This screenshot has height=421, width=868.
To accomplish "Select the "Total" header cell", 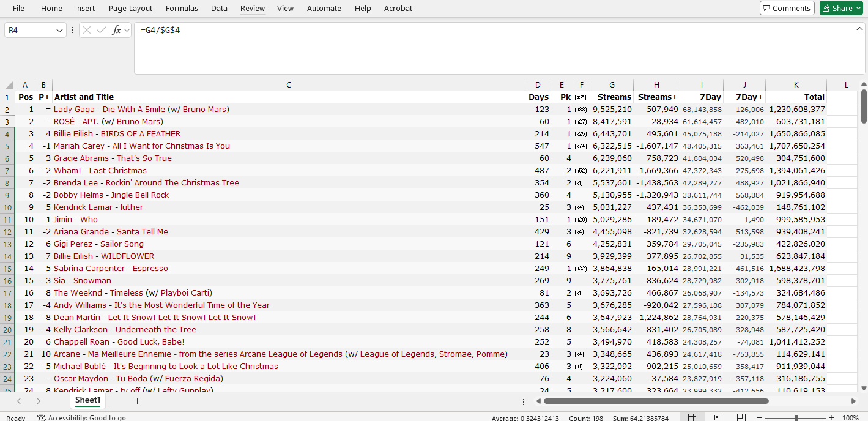I will point(796,97).
